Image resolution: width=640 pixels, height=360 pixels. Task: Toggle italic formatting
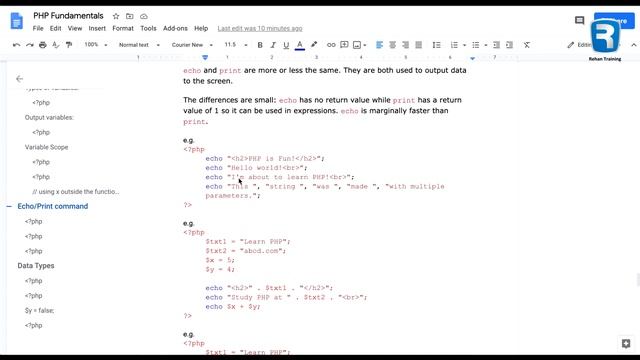273,45
